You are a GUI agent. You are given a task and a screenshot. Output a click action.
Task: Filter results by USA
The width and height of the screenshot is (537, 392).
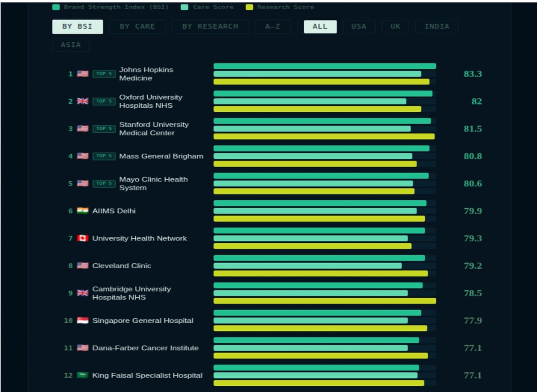[x=359, y=26]
